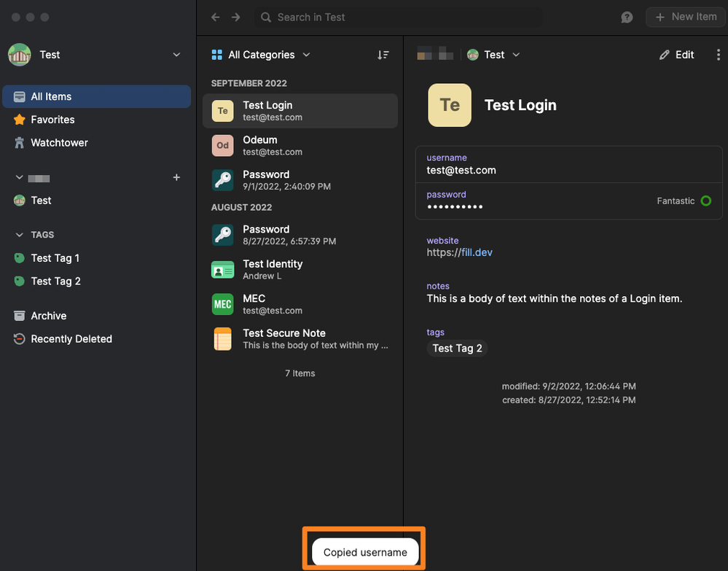Open Recently Deleted in the sidebar
This screenshot has height=571, width=728.
click(x=71, y=339)
